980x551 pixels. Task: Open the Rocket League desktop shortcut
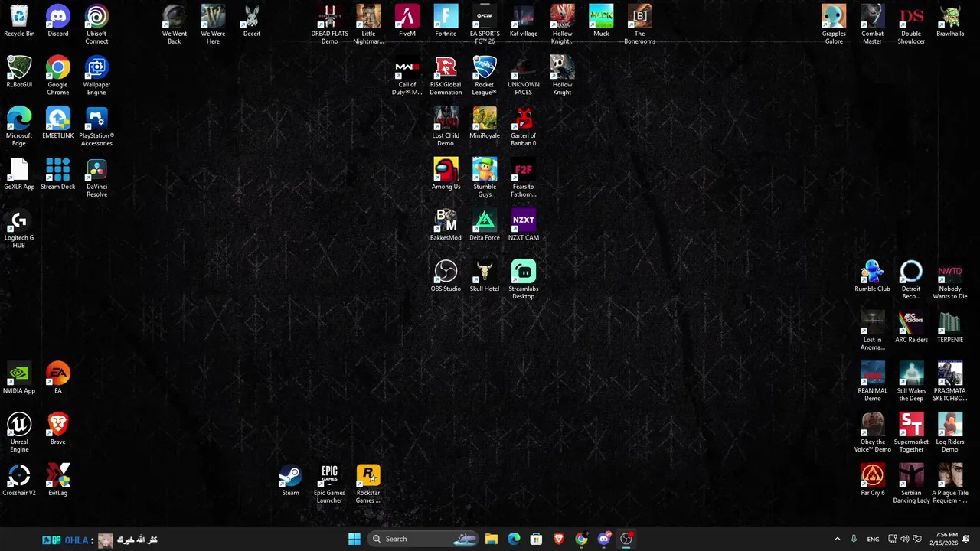[x=485, y=76]
